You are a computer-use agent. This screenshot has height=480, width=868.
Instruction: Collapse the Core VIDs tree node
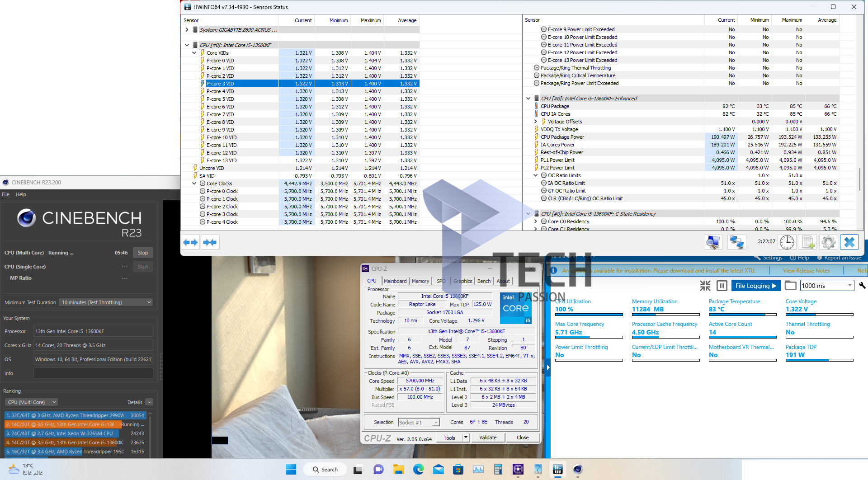click(194, 53)
